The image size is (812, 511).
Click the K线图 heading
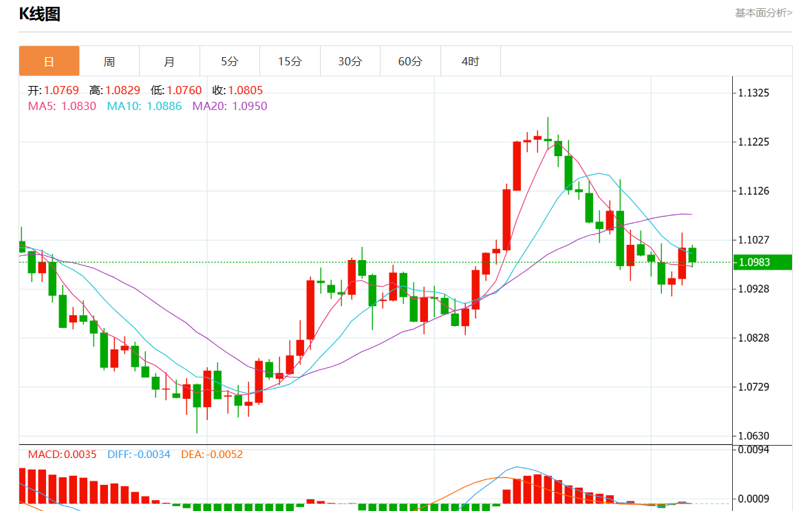(x=40, y=14)
